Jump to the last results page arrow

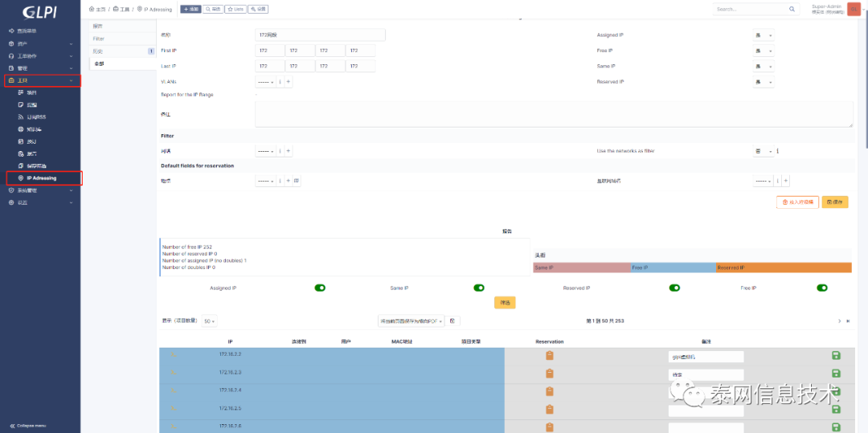(x=848, y=321)
